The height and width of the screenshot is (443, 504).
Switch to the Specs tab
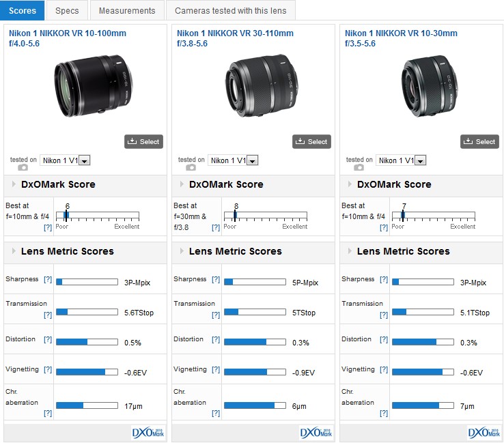point(67,11)
